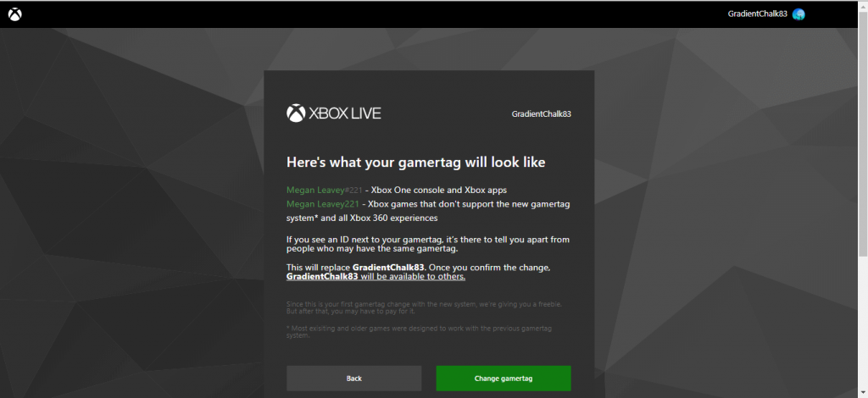The height and width of the screenshot is (398, 868).
Task: Click the "If you see an ID" explanation paragraph
Action: [x=428, y=245]
